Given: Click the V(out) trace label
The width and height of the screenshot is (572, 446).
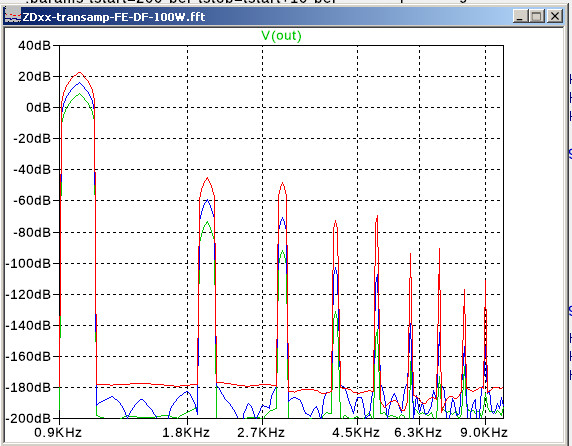Looking at the screenshot, I should (x=281, y=36).
